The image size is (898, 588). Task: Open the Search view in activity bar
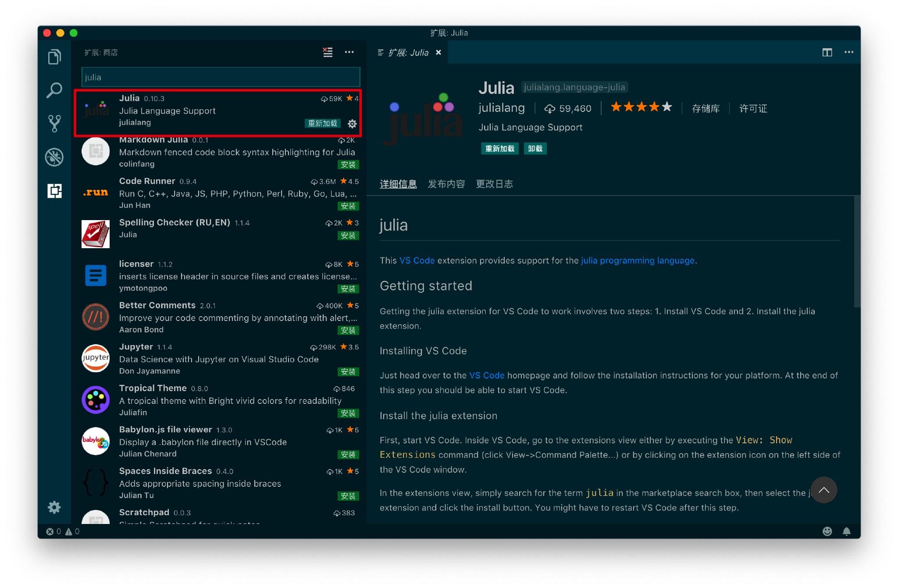[54, 90]
